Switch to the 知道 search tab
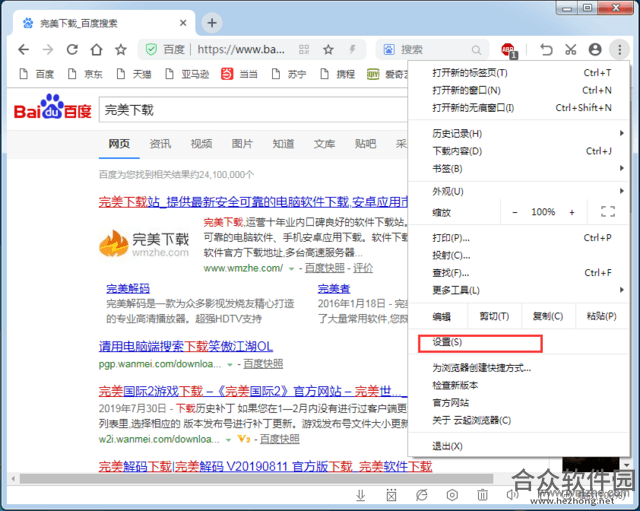 (283, 144)
